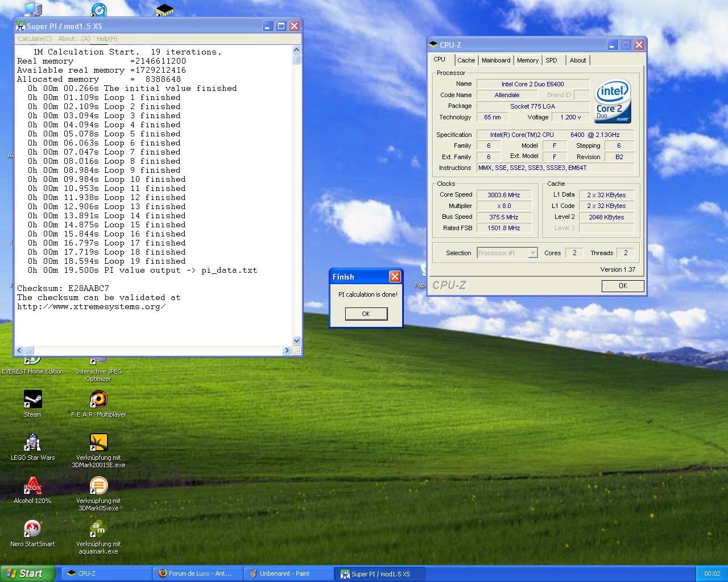Open the Steam desktop shortcut
Viewport: 728px width, 582px height.
coord(32,399)
